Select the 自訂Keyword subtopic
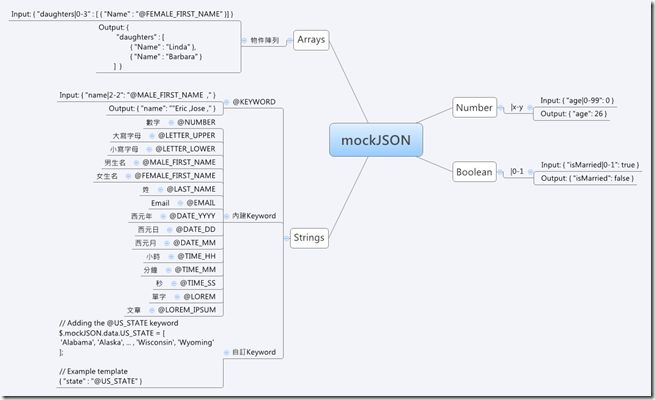Screen dimensions: 655x400 (254, 352)
